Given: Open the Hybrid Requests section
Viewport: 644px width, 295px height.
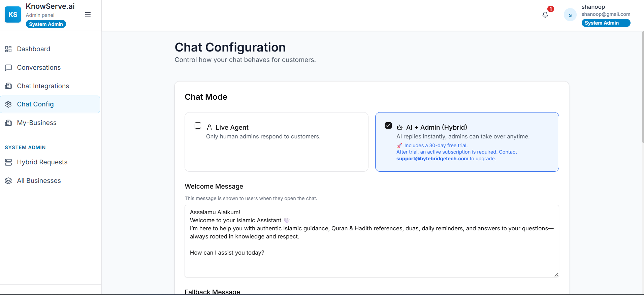Looking at the screenshot, I should 42,162.
